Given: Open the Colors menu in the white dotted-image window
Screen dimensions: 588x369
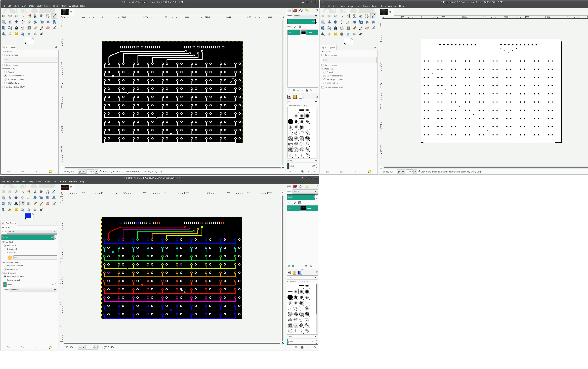Looking at the screenshot, I should click(366, 6).
